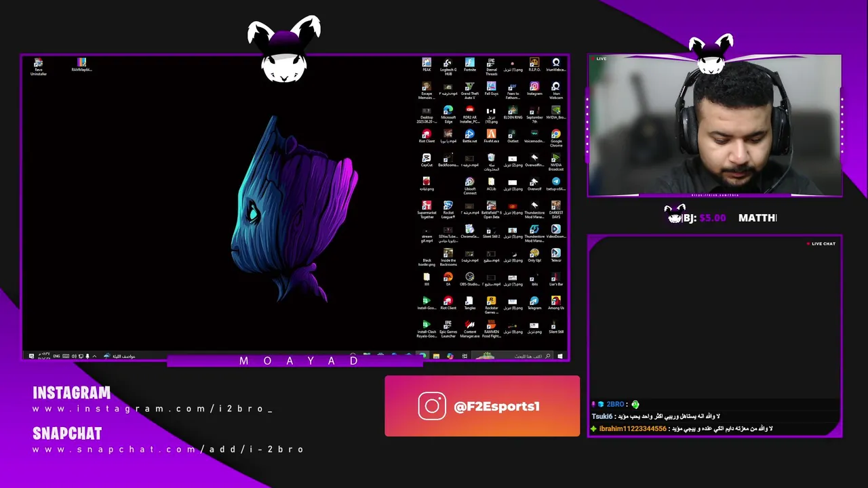The height and width of the screenshot is (488, 868).
Task: Launch Battle.net from the desktop
Action: click(470, 136)
